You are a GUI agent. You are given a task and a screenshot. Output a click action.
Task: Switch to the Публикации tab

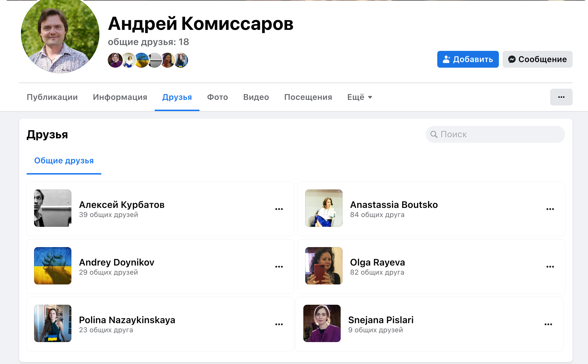[52, 97]
